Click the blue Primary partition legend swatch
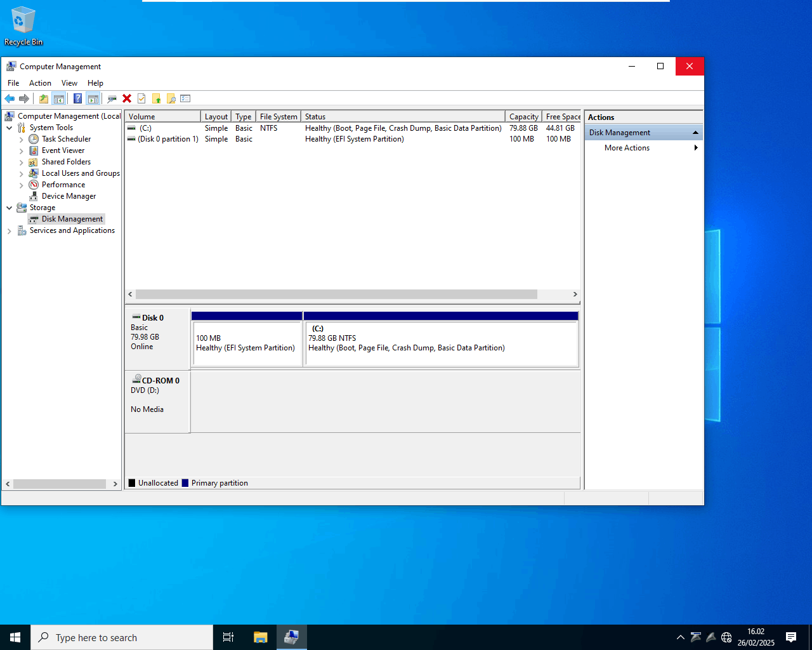Viewport: 812px width, 650px height. click(185, 483)
